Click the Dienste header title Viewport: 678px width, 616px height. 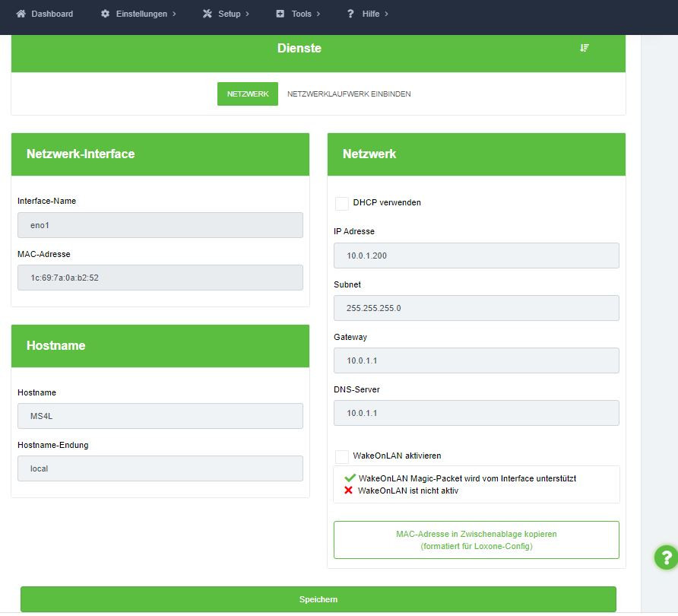(299, 48)
